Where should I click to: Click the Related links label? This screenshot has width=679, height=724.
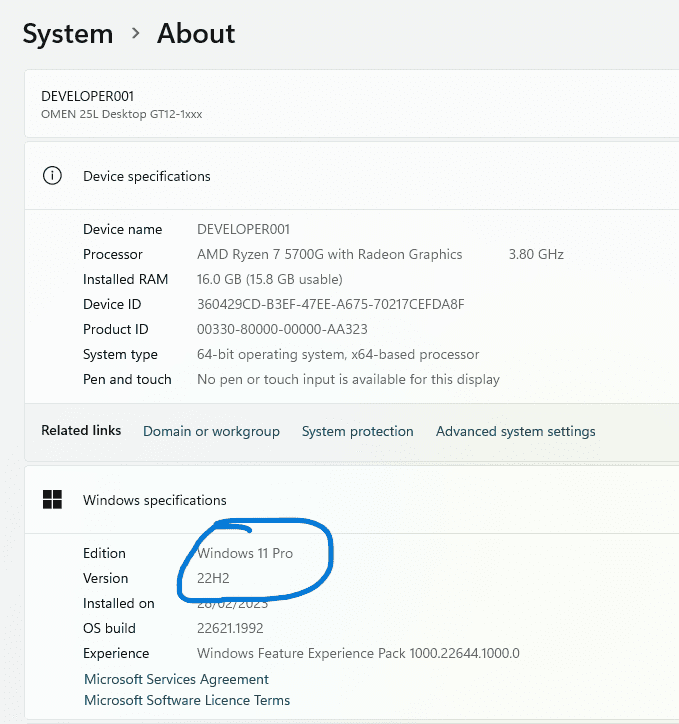[x=81, y=430]
